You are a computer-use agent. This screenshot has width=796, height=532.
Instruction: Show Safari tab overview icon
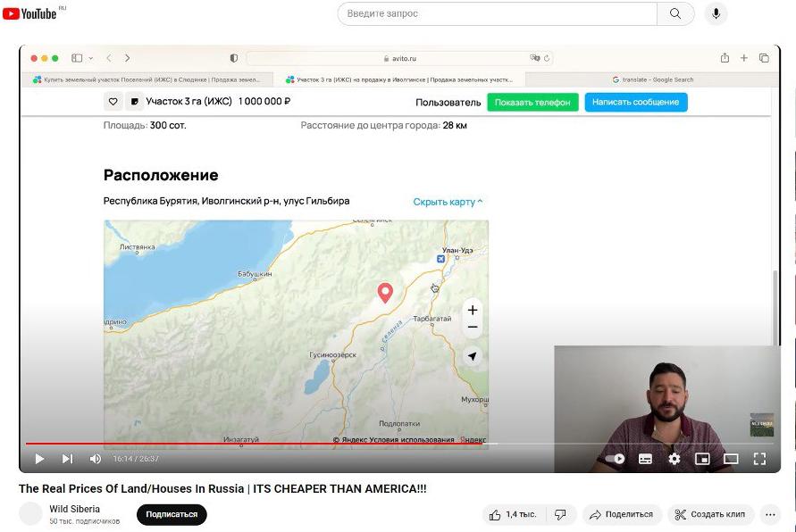coord(764,58)
